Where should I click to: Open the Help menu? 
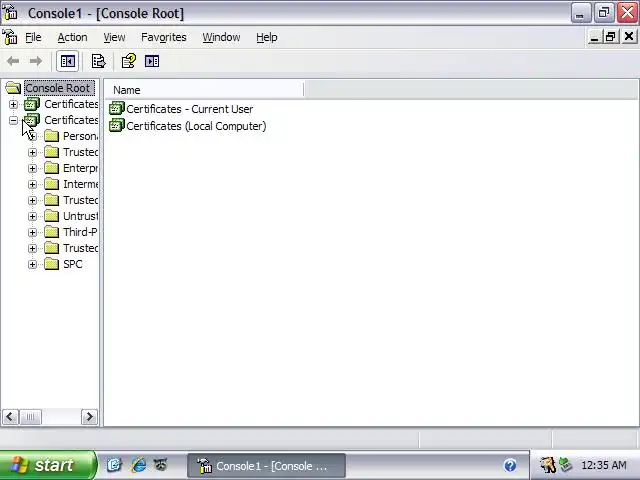pyautogui.click(x=267, y=37)
